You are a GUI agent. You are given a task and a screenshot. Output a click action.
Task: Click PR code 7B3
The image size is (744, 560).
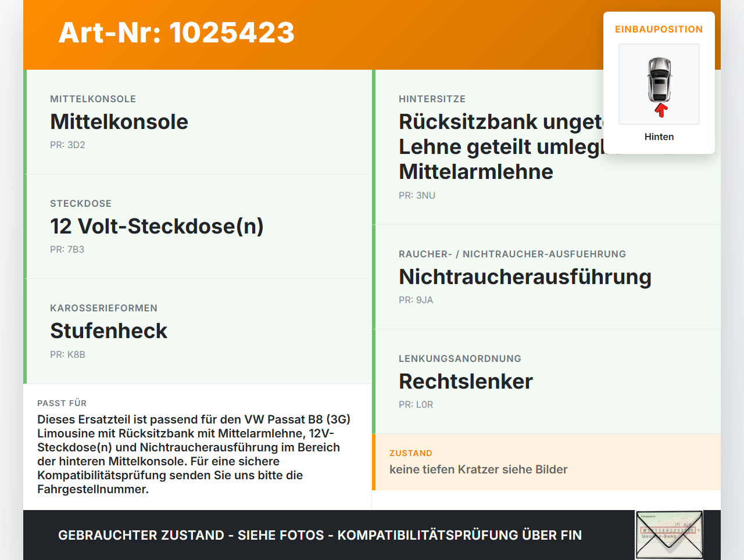pos(67,249)
